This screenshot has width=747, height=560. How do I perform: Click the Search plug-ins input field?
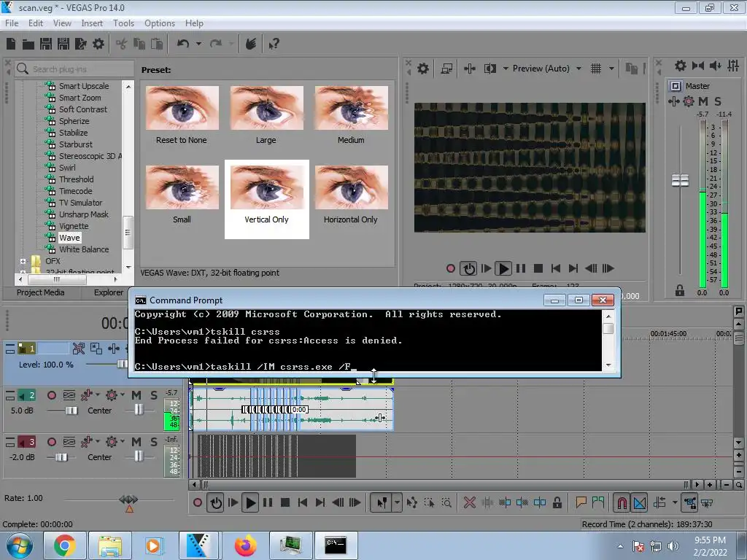click(74, 69)
